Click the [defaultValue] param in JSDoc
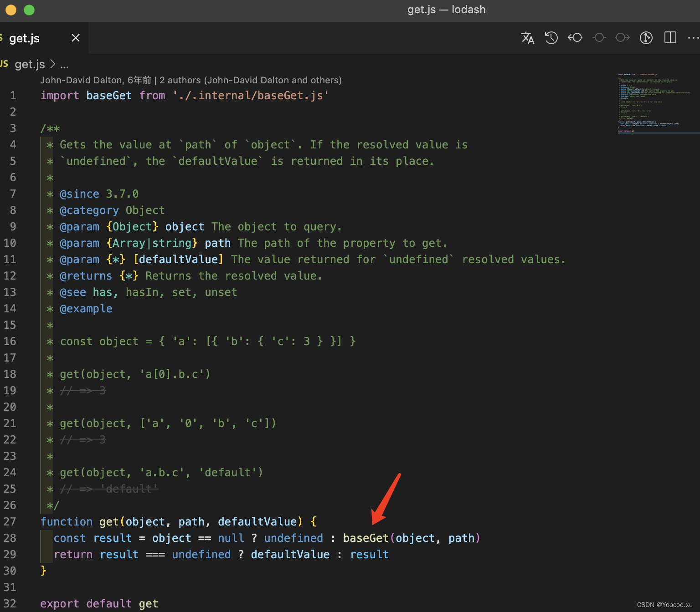This screenshot has width=700, height=612. coord(178,260)
